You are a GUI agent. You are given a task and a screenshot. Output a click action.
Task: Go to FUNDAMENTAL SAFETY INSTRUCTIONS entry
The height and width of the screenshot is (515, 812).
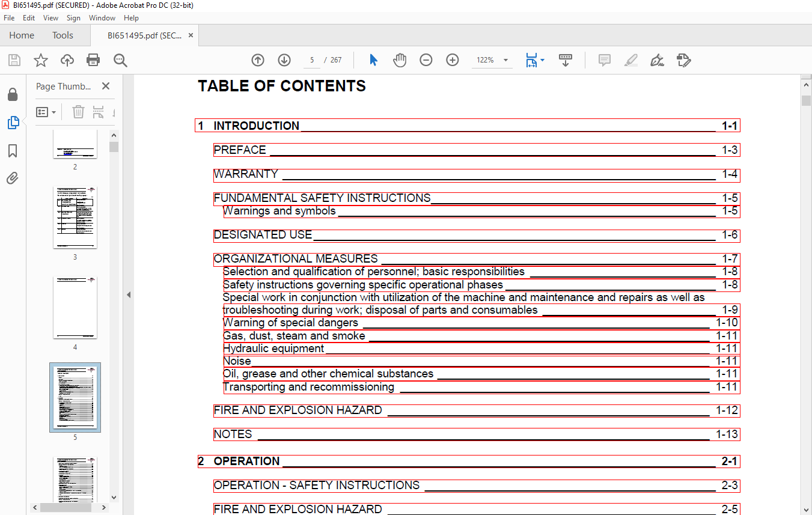477,198
